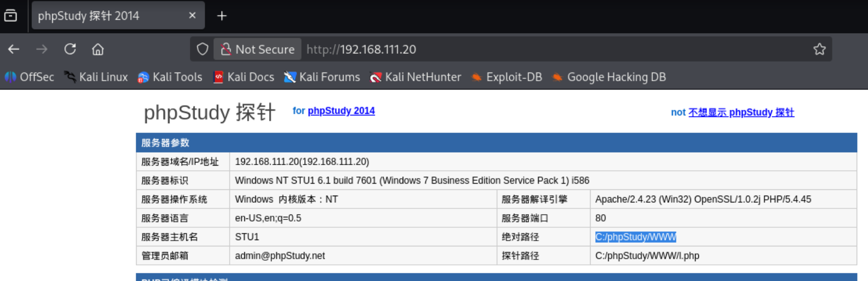Viewport: 868px width, 281px height.
Task: Open the Kali Linux bookmark
Action: coord(96,77)
